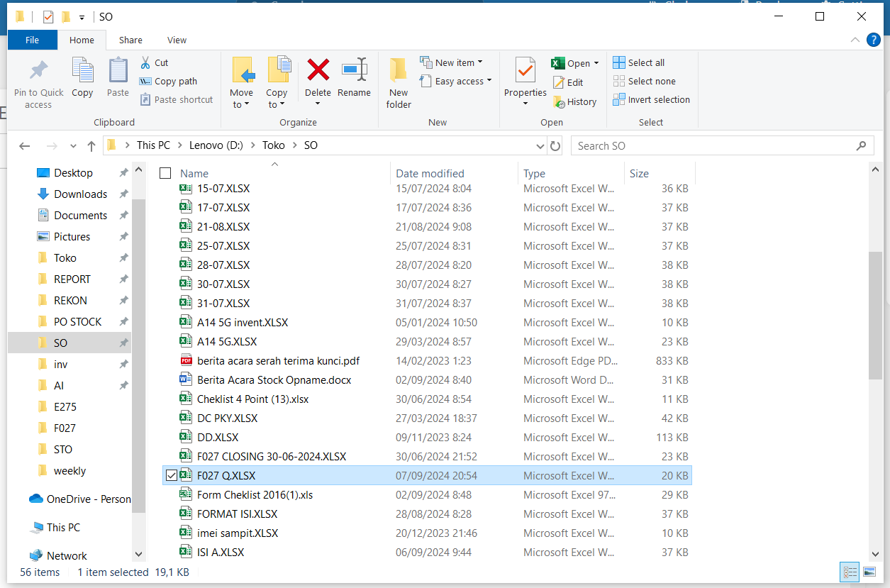Click the Cut scissors icon
The image size is (890, 588).
[145, 63]
